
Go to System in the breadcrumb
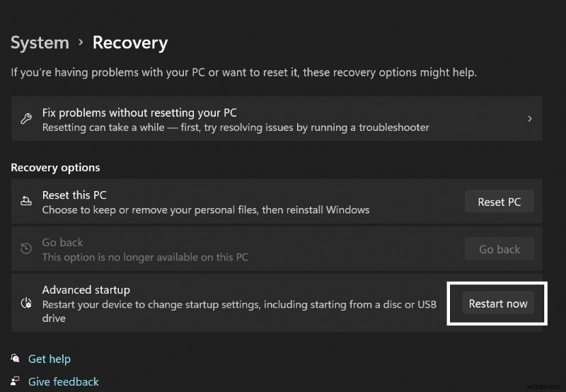pos(40,42)
